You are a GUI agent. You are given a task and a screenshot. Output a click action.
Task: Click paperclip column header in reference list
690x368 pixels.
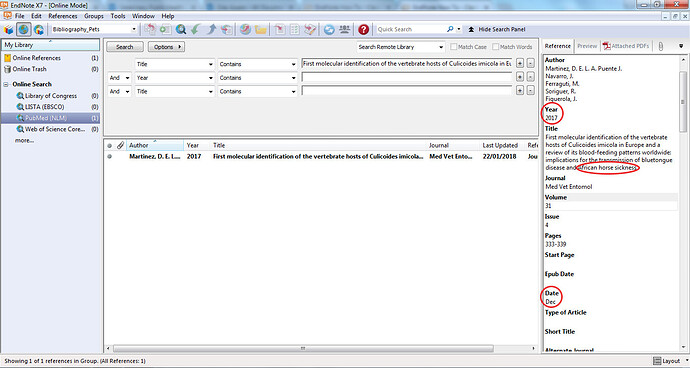pyautogui.click(x=120, y=145)
